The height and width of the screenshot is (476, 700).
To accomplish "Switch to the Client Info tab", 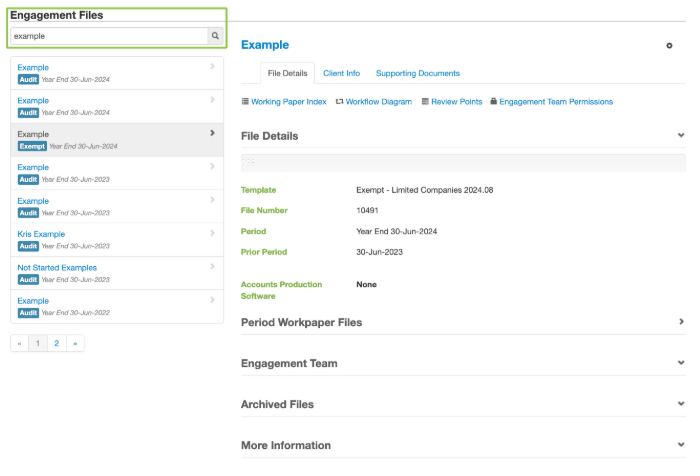I will (341, 73).
